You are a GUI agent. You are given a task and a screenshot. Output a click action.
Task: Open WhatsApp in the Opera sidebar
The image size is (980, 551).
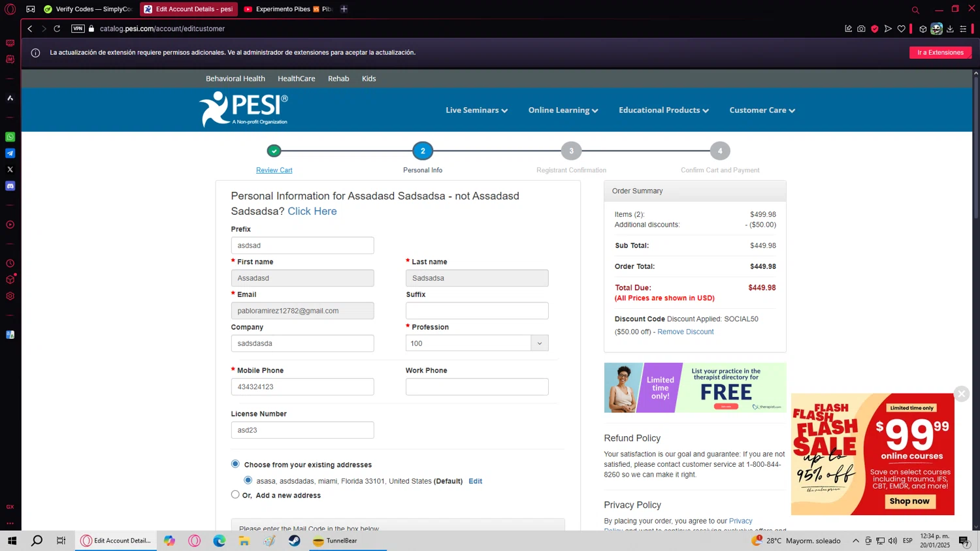10,137
